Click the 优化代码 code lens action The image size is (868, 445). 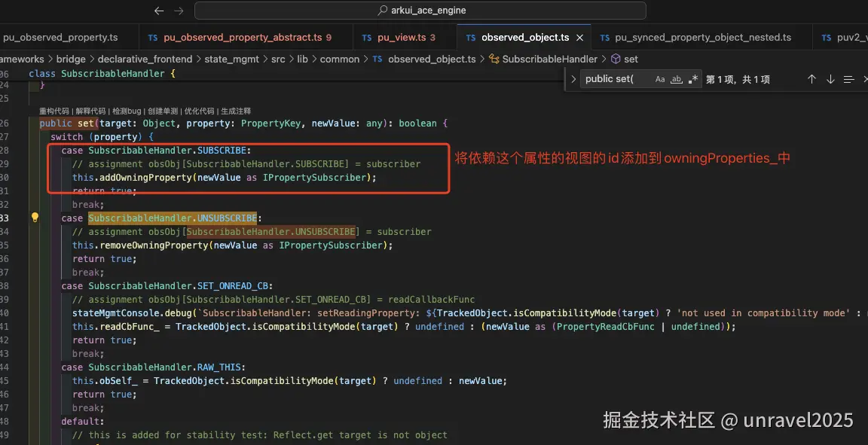coord(199,111)
